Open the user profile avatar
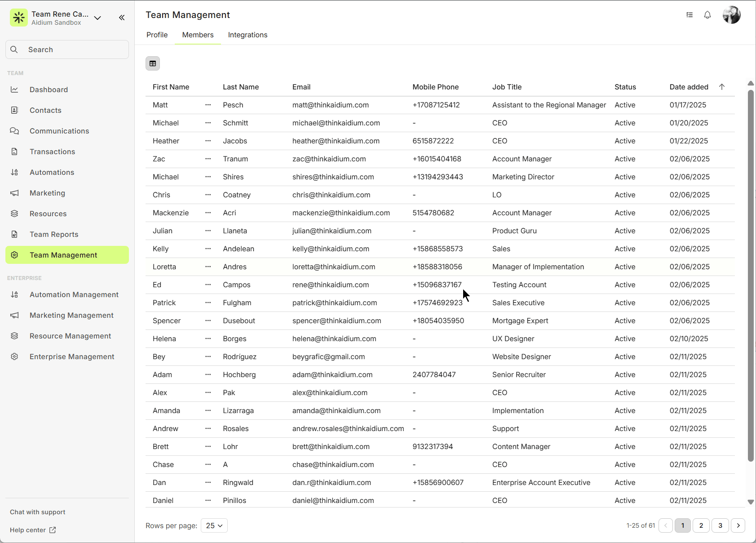 pos(731,15)
